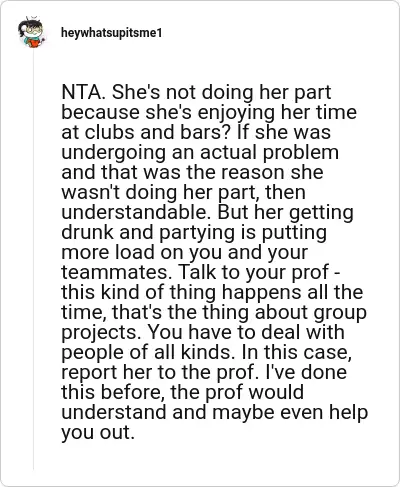Open the heywhatsupitsme1 avatar image

pos(31,33)
